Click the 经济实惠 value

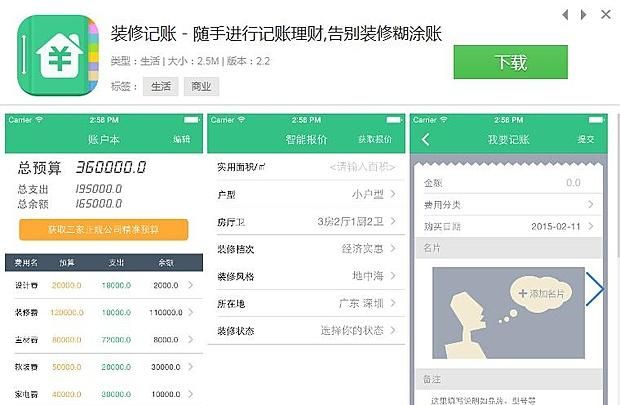coord(363,249)
